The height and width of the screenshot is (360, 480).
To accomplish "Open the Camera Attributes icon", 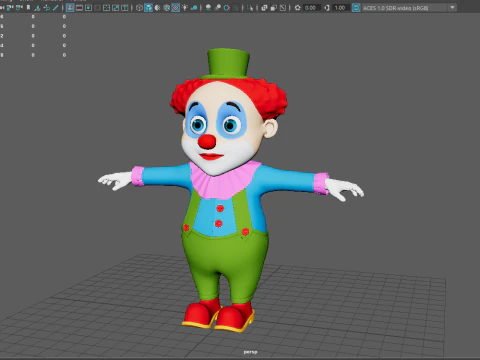I will click(x=19, y=8).
